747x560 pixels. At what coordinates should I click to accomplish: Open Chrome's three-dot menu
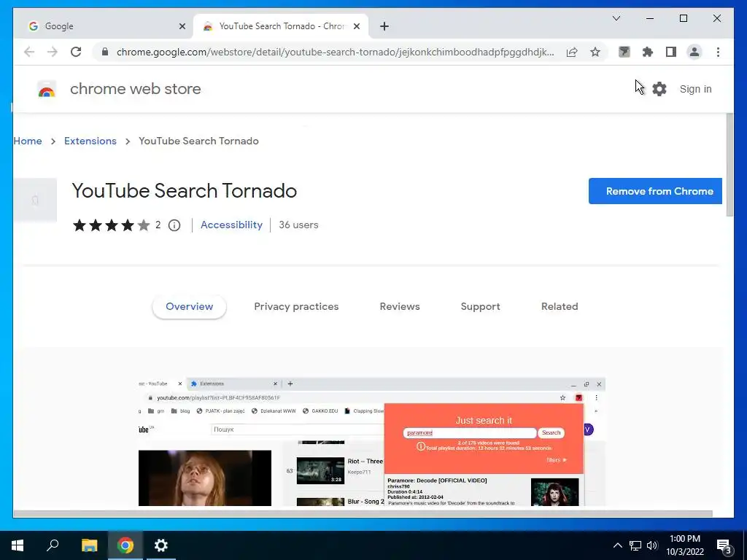(718, 52)
